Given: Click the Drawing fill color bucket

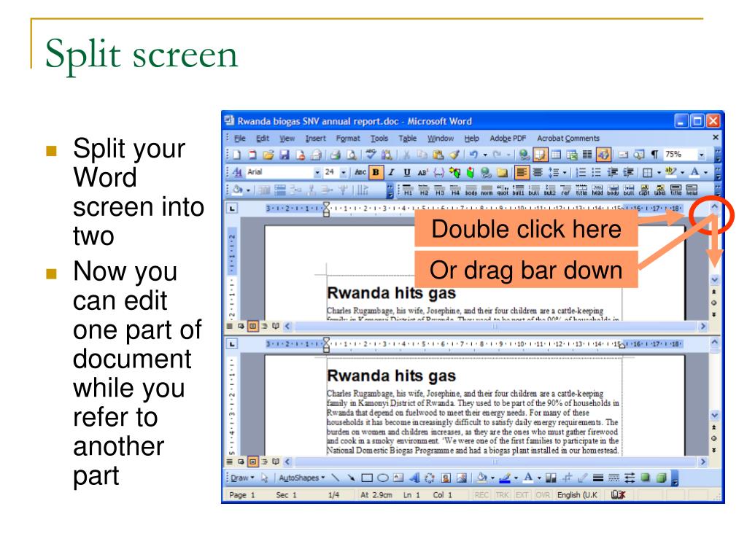Looking at the screenshot, I should click(481, 478).
